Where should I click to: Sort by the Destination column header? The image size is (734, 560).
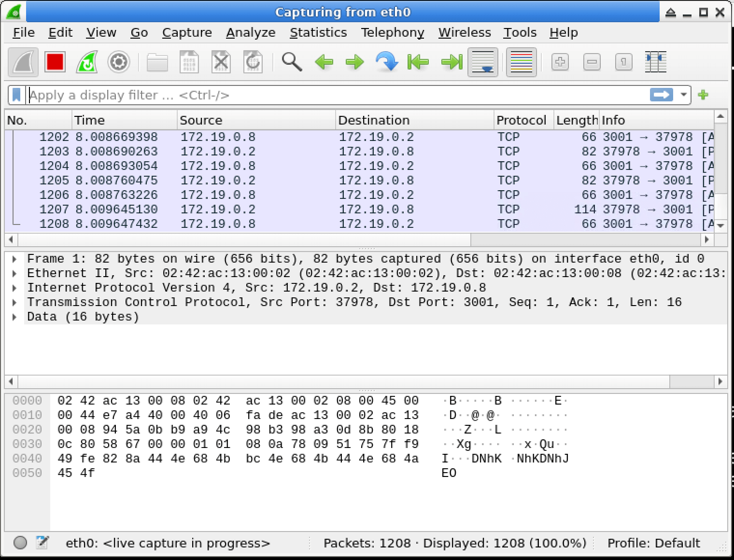(415, 120)
